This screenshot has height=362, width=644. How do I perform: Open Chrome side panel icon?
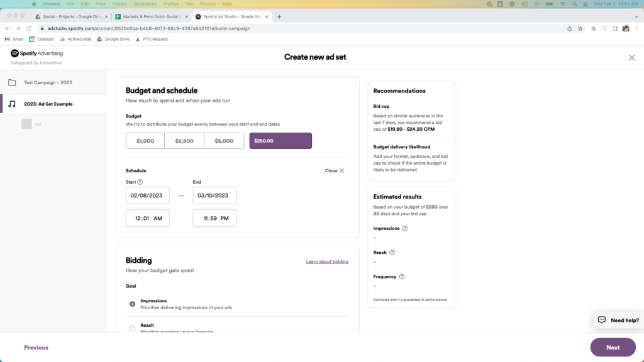point(615,28)
